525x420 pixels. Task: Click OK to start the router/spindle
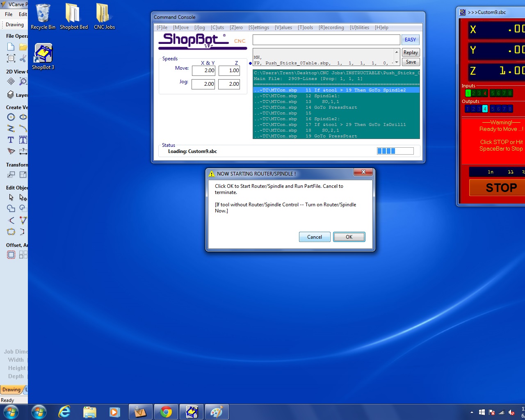click(349, 237)
